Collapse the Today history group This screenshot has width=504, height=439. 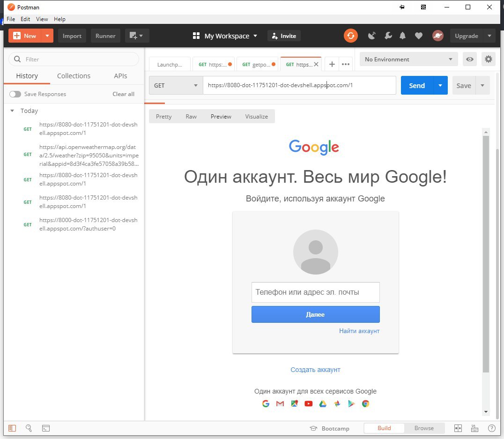tap(12, 111)
